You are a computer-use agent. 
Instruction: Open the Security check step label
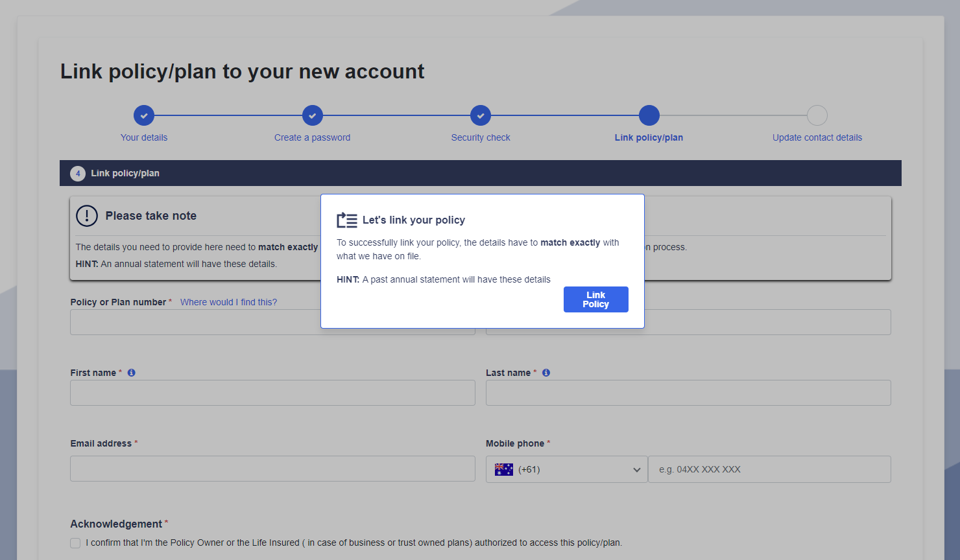click(x=481, y=137)
